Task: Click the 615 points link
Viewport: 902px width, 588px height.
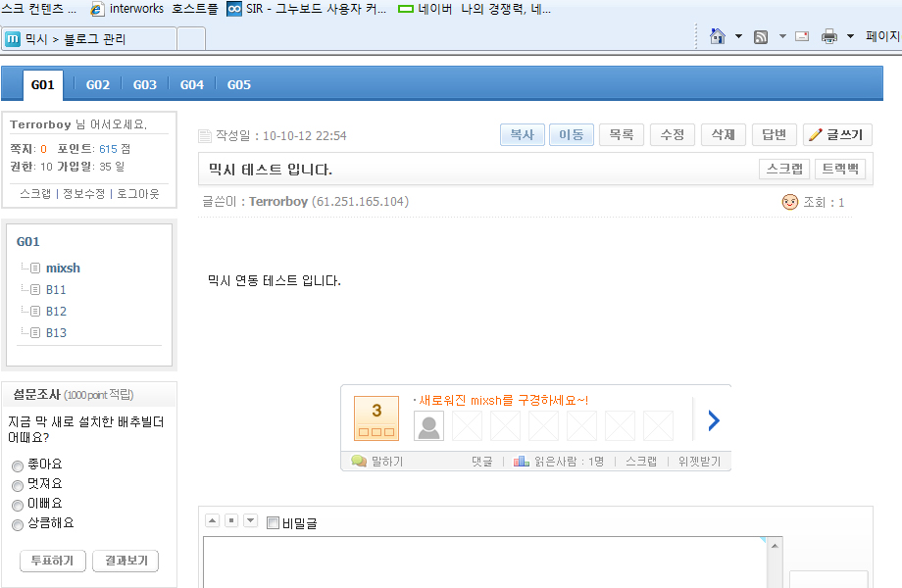Action: pos(108,149)
